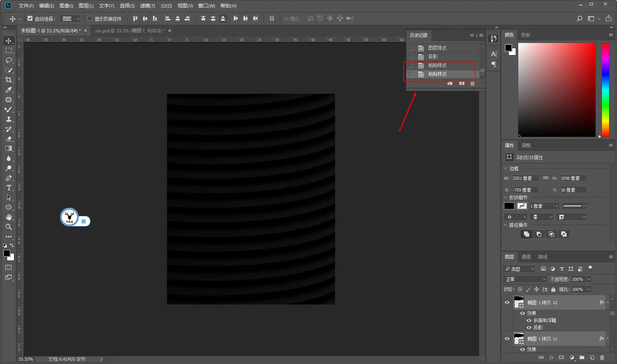617x364 pixels.
Task: Open the 不透明度 opacity dropdown arrow
Action: pos(589,279)
